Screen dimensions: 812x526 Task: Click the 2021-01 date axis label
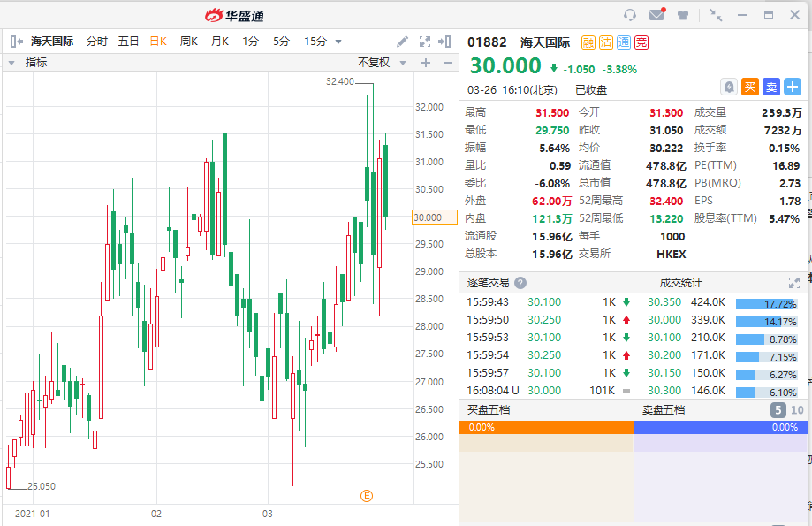click(32, 515)
